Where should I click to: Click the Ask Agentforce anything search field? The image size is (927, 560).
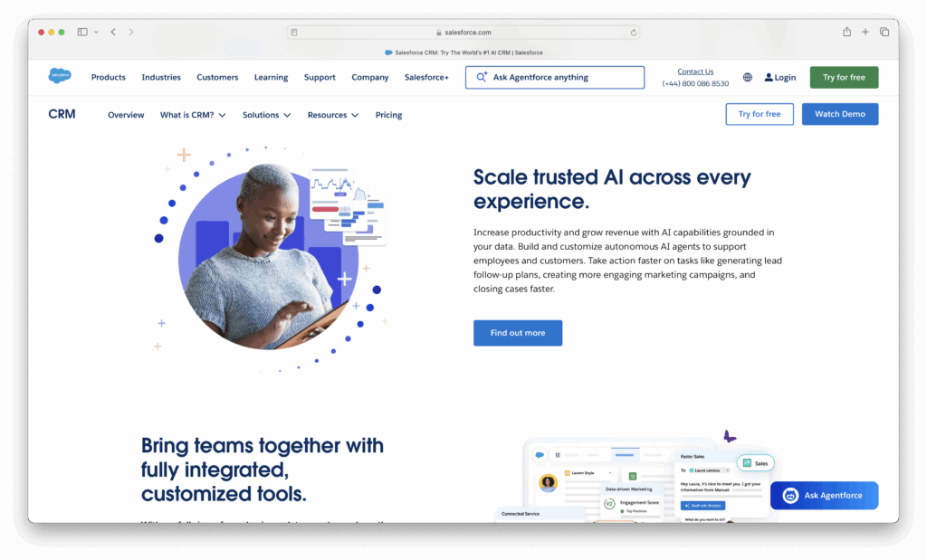555,78
